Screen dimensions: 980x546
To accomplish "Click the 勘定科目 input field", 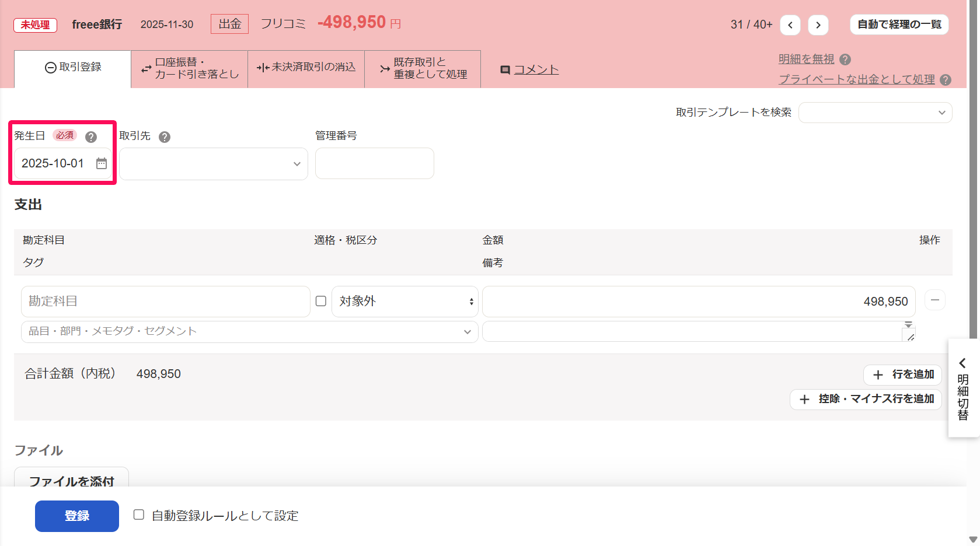I will 166,302.
